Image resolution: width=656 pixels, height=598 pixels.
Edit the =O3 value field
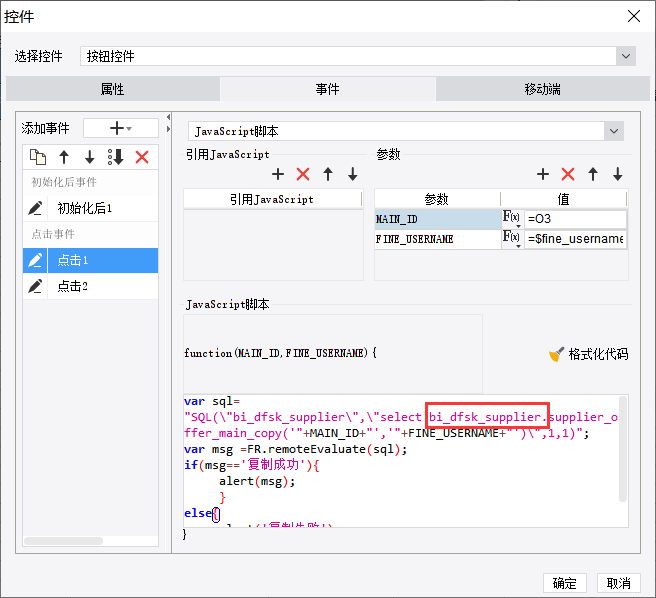(575, 219)
